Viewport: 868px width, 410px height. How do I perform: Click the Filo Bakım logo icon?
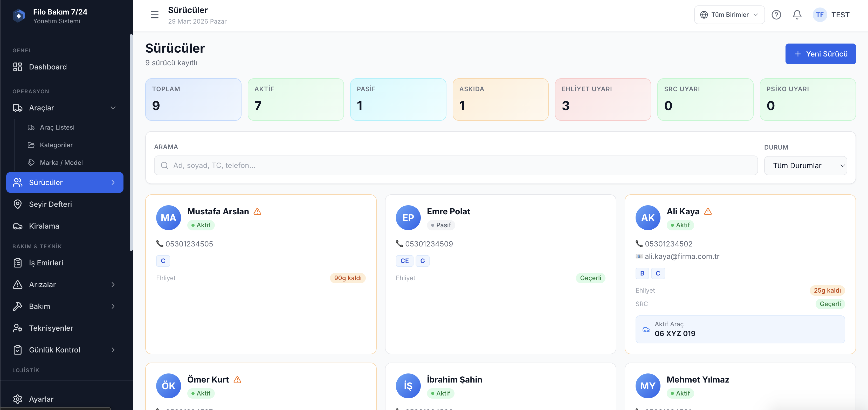click(19, 16)
